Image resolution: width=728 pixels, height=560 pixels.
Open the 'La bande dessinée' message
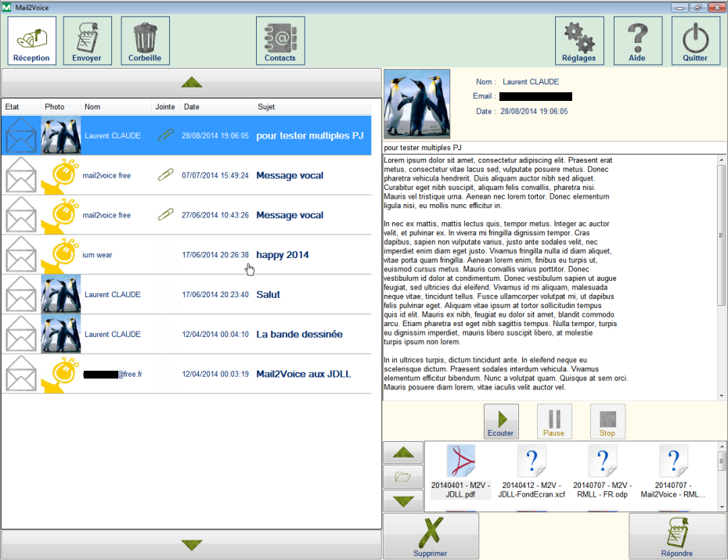[186, 334]
